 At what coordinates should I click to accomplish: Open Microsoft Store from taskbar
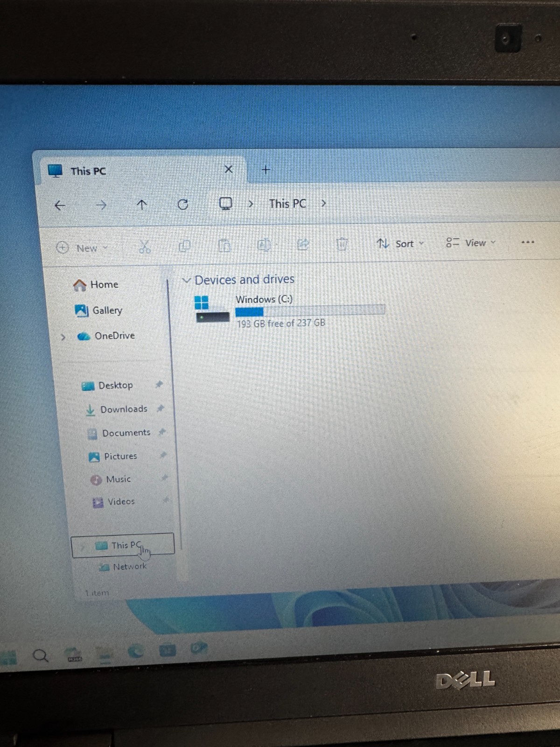pyautogui.click(x=168, y=649)
